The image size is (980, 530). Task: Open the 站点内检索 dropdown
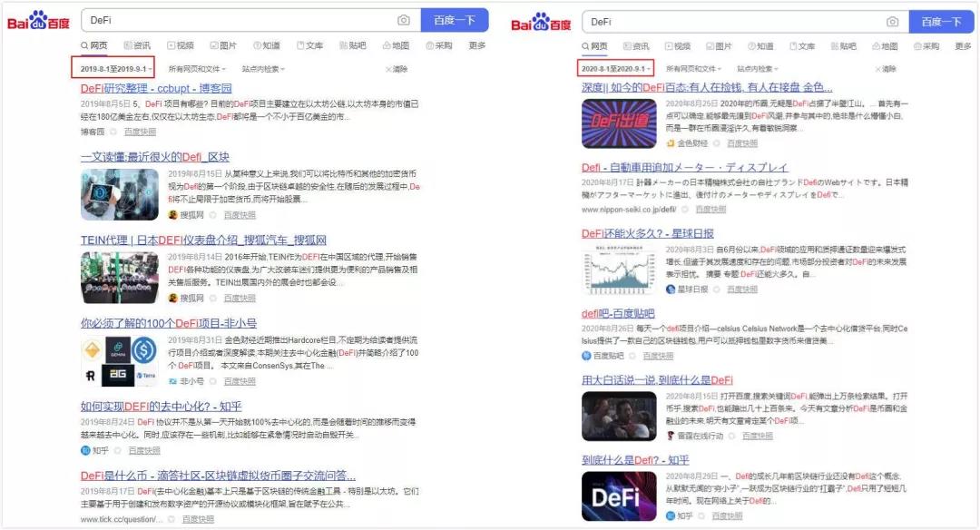pyautogui.click(x=261, y=67)
